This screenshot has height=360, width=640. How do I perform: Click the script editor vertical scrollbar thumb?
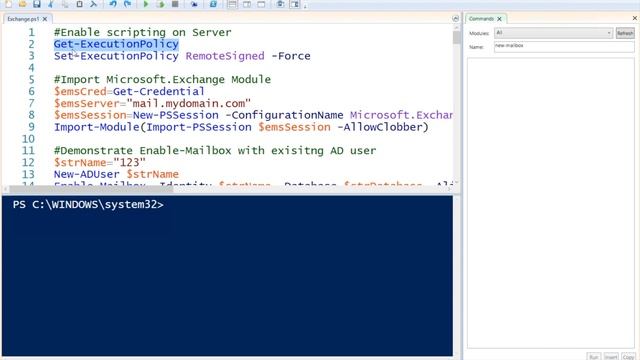456,37
